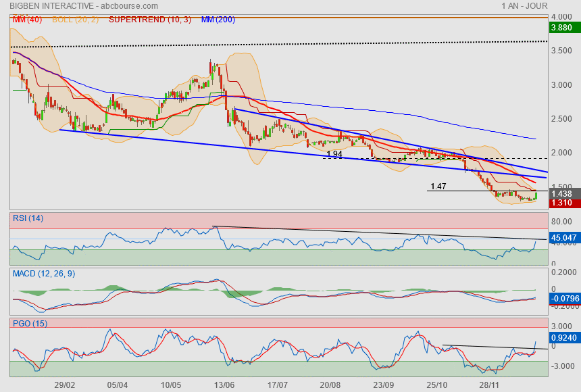Click the 0.2000 MACD axis label
Image resolution: width=581 pixels, height=392 pixels.
(x=564, y=272)
